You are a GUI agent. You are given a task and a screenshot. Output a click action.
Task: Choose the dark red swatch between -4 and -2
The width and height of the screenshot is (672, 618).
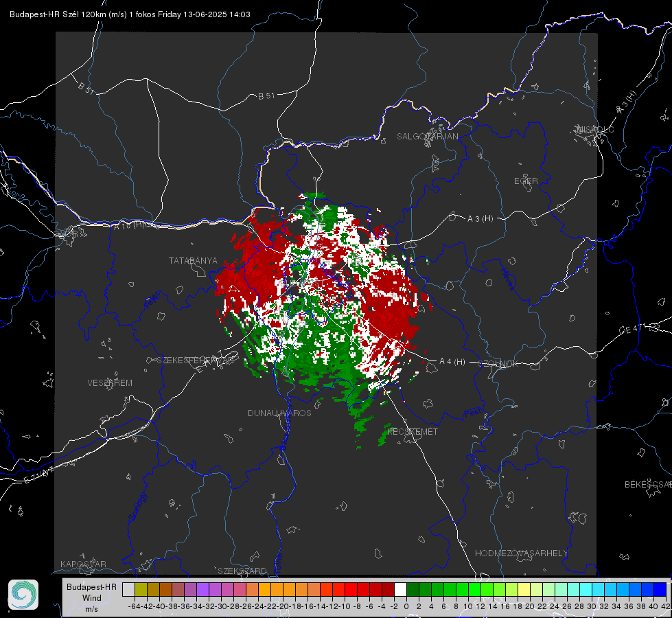click(x=388, y=590)
